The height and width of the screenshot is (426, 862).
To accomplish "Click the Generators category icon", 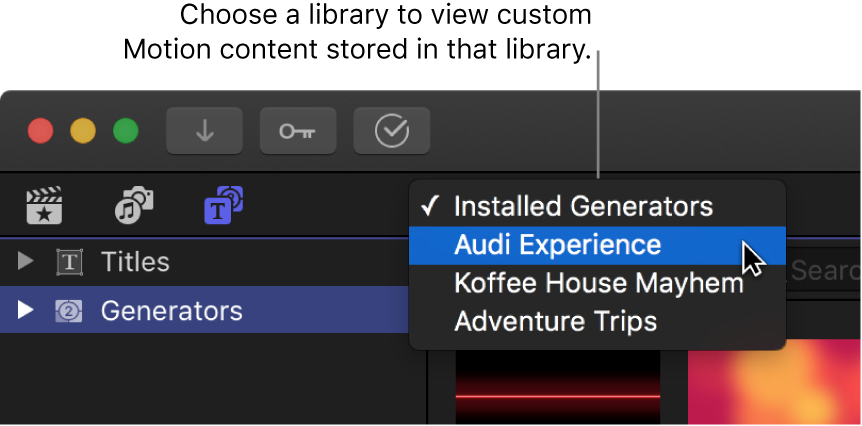I will point(69,311).
